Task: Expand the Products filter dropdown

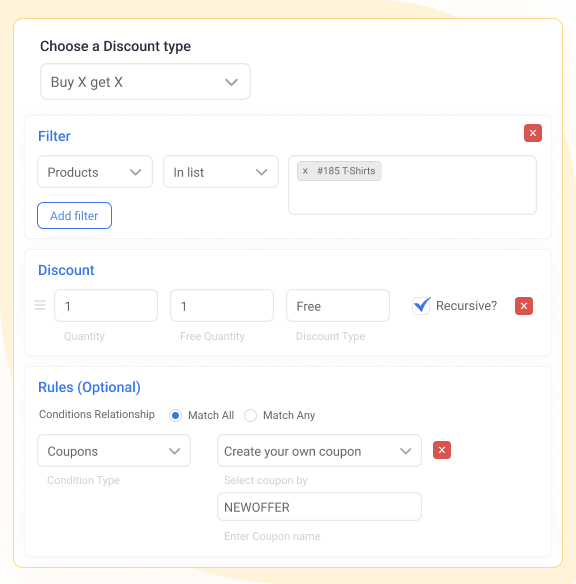Action: coord(95,172)
